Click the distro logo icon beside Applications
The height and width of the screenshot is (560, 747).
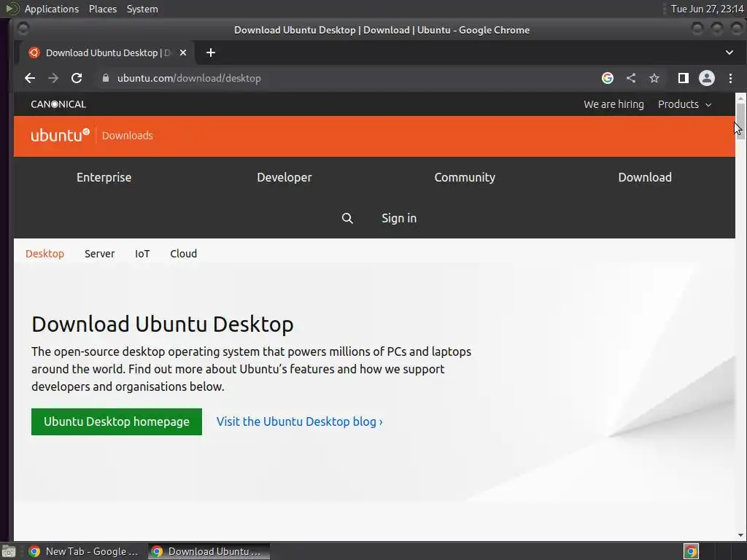[x=12, y=9]
